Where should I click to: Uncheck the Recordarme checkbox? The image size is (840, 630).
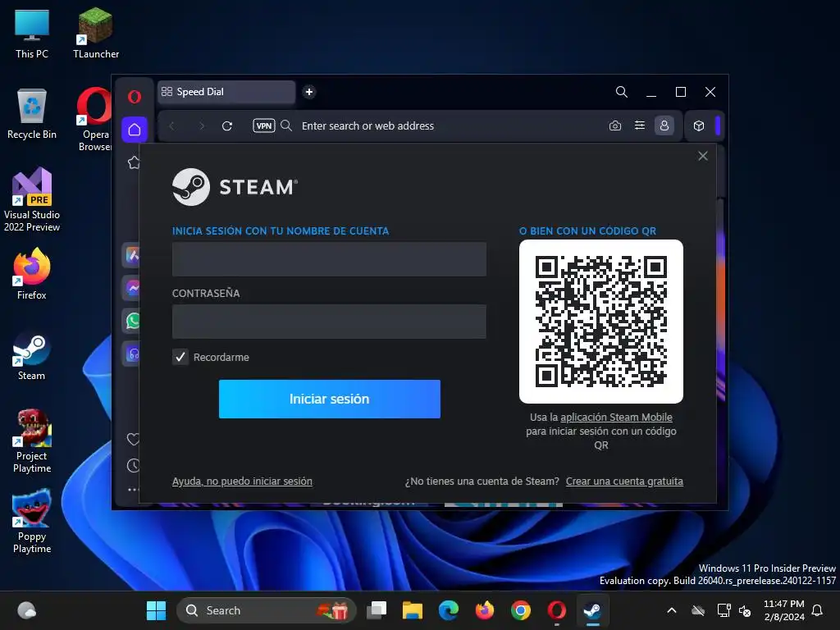[180, 358]
